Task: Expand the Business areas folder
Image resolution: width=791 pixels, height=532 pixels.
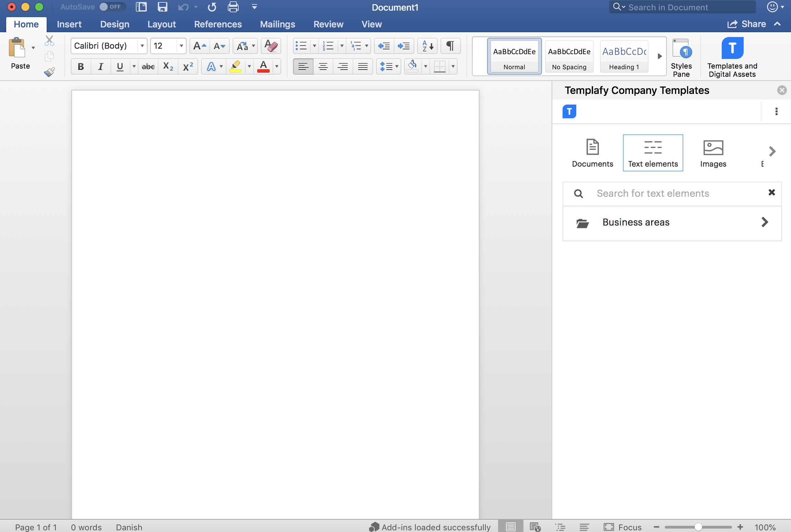Action: [766, 221]
